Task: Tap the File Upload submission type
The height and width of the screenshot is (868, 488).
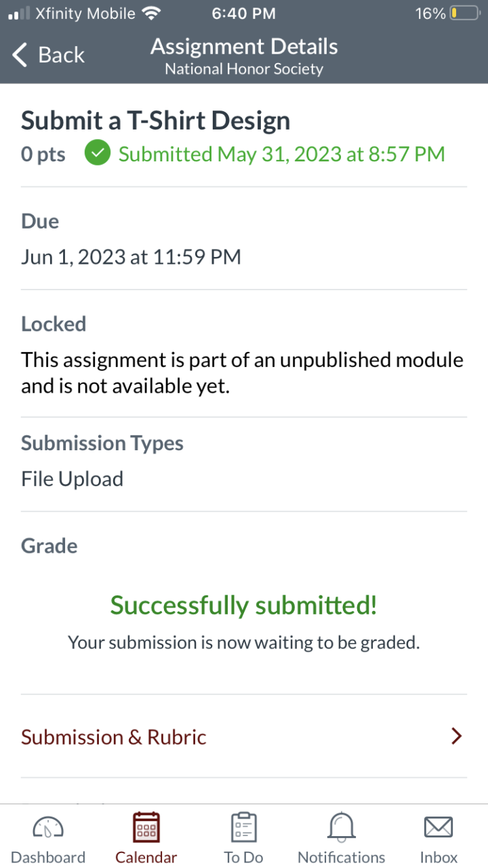Action: tap(73, 479)
